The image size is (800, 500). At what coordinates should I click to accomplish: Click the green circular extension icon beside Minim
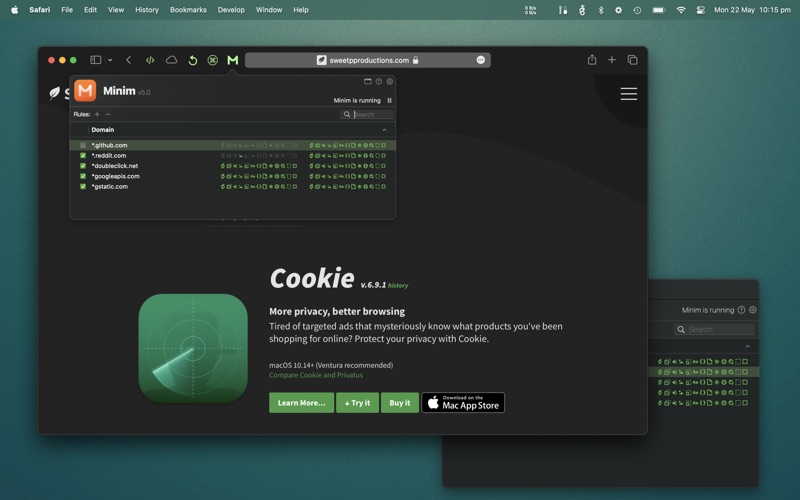(213, 60)
